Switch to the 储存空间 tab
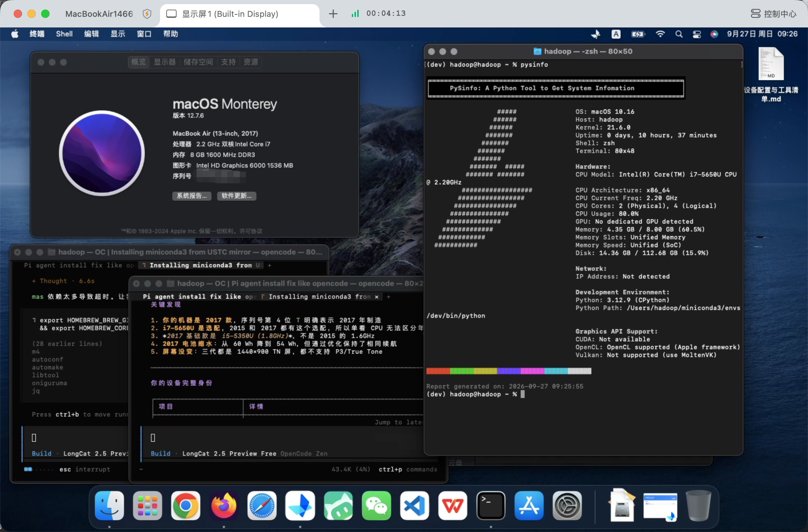The width and height of the screenshot is (808, 532). (198, 62)
